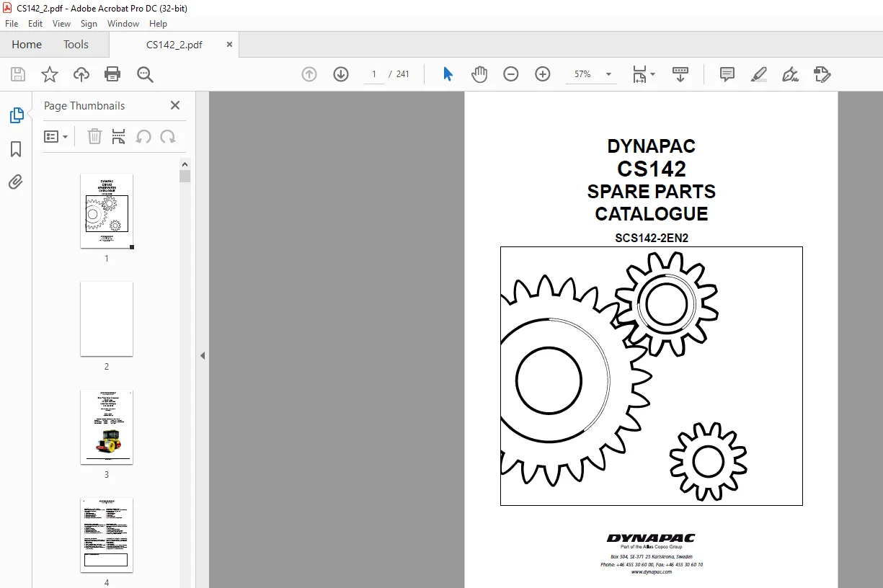Image resolution: width=883 pixels, height=588 pixels.
Task: Open the Window menu
Action: [123, 24]
